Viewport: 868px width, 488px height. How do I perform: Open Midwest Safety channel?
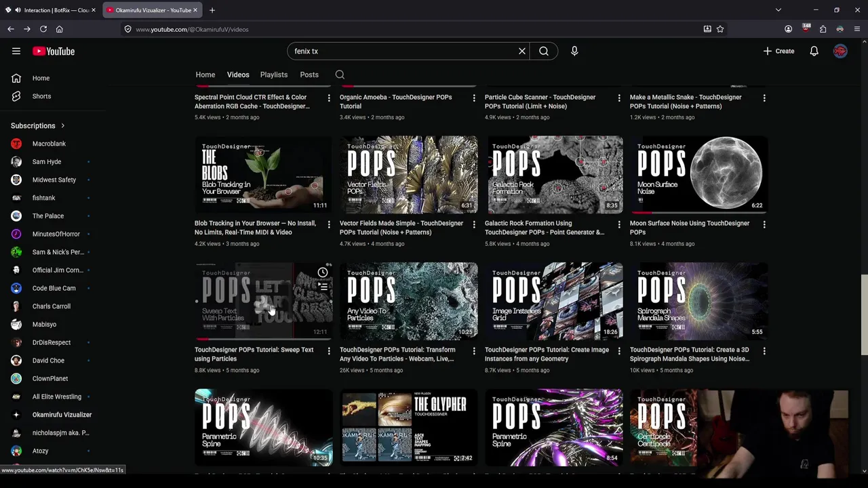56,180
